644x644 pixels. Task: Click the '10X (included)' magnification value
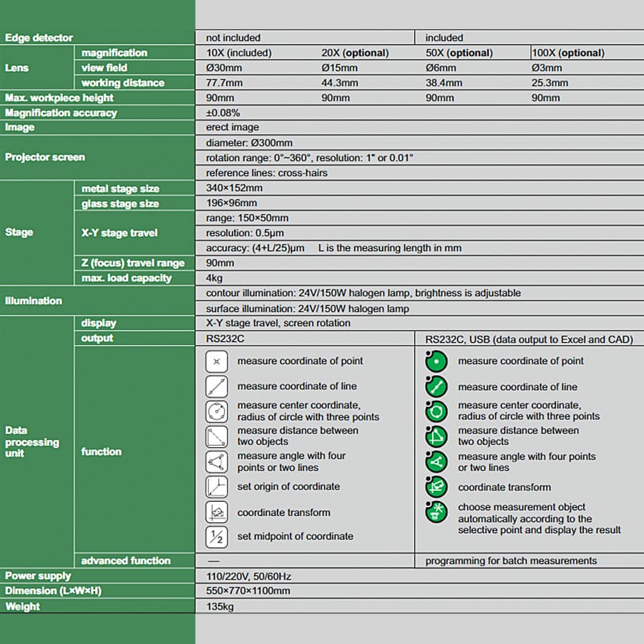point(239,53)
